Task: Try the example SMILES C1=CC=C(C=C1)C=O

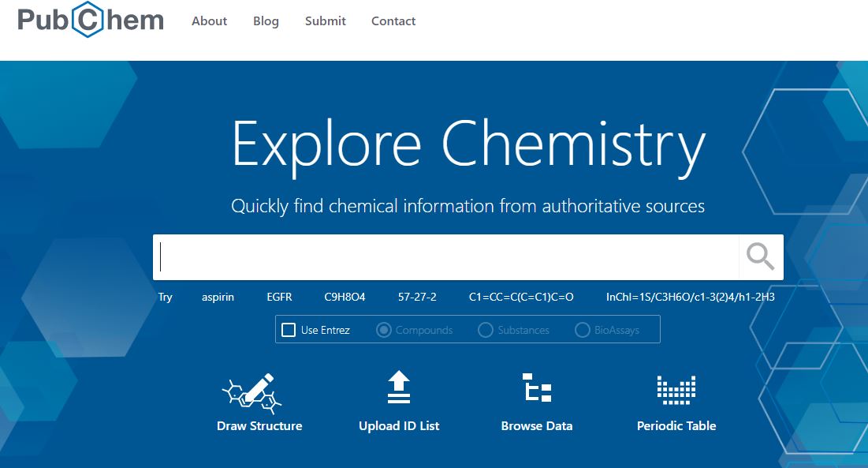Action: point(521,297)
